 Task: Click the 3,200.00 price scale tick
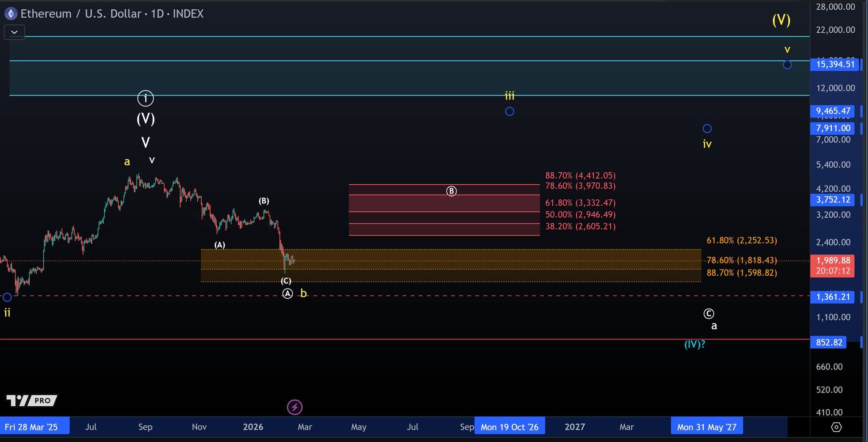(833, 215)
